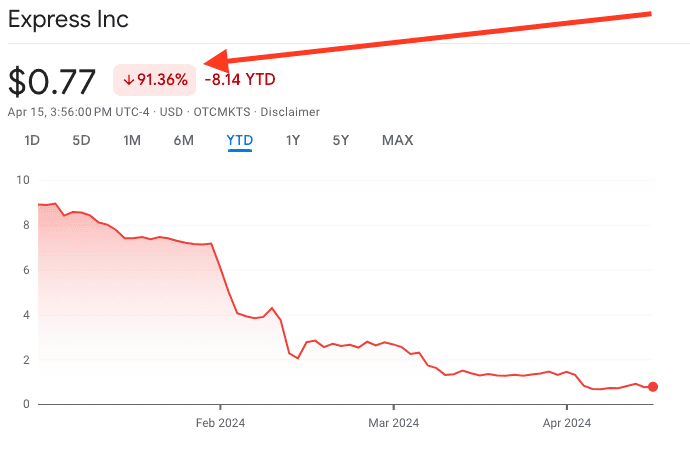Open the 6M chart view
Image resolution: width=690 pixels, height=449 pixels.
point(184,140)
